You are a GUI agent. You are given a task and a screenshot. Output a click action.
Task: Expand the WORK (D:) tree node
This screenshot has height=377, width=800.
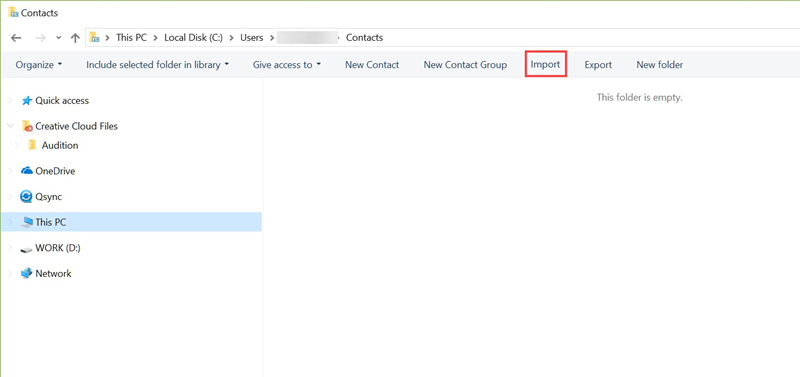[11, 247]
